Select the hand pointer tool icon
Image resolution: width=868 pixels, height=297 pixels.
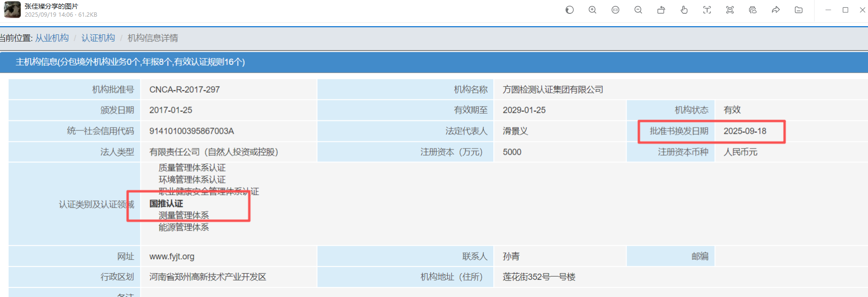[684, 10]
